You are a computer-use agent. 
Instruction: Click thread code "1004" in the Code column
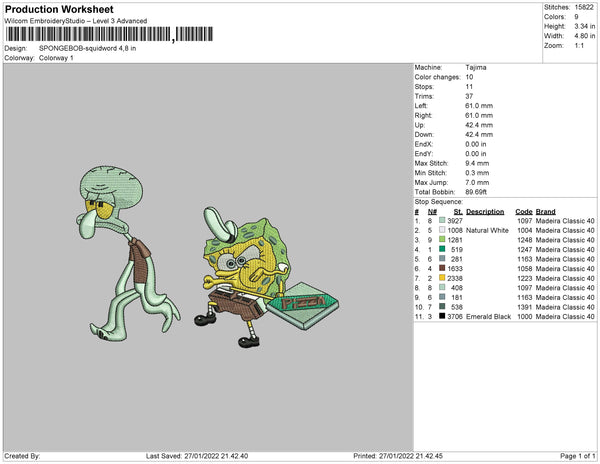coord(525,230)
